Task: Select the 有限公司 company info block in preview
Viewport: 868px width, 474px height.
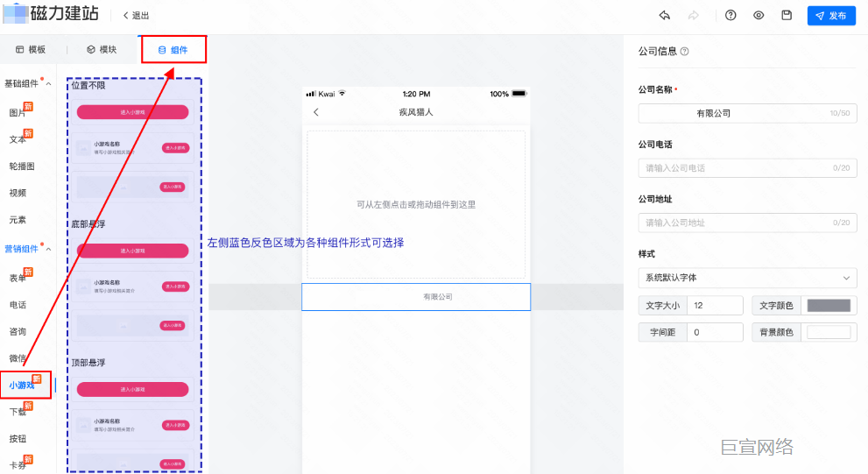Action: pyautogui.click(x=416, y=297)
